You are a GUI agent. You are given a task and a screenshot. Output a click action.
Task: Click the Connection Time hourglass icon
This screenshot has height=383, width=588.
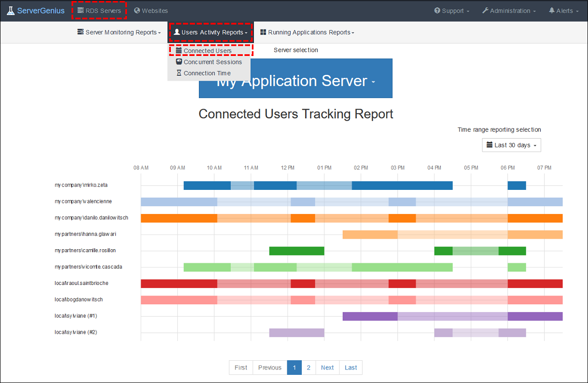point(180,73)
